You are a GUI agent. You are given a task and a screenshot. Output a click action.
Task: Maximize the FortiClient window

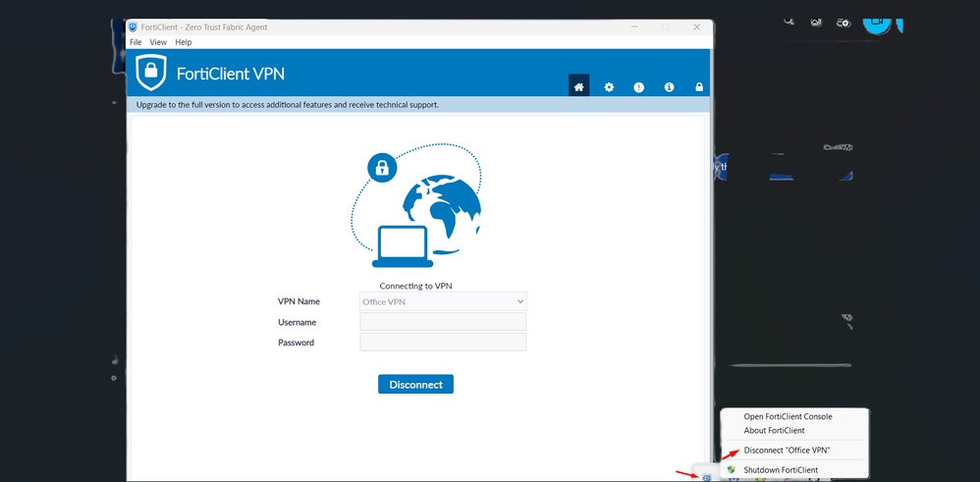pyautogui.click(x=666, y=27)
